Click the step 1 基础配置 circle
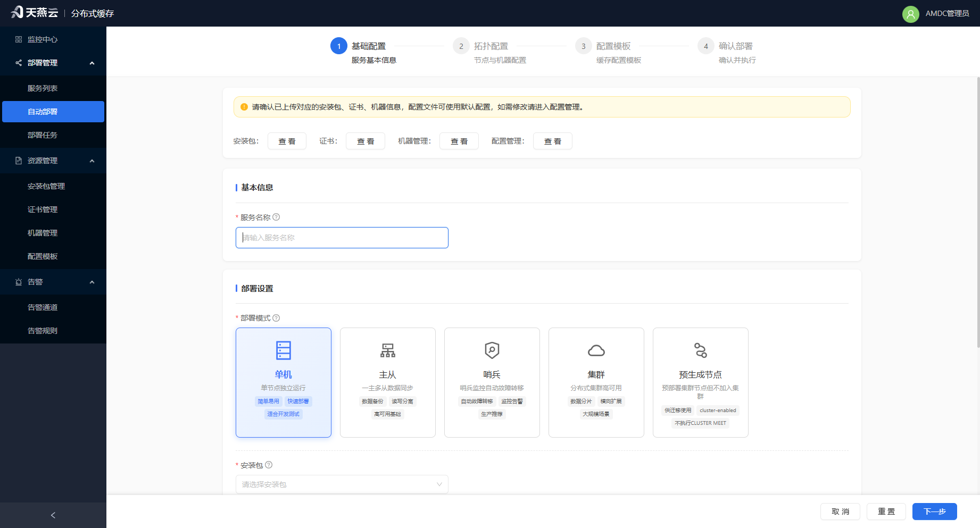Image resolution: width=980 pixels, height=528 pixels. tap(339, 46)
